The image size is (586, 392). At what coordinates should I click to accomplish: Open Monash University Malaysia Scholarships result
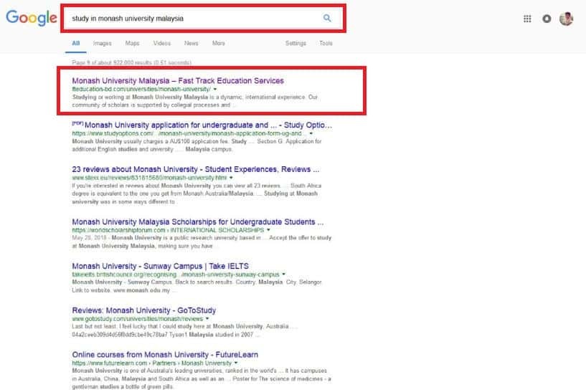[198, 222]
